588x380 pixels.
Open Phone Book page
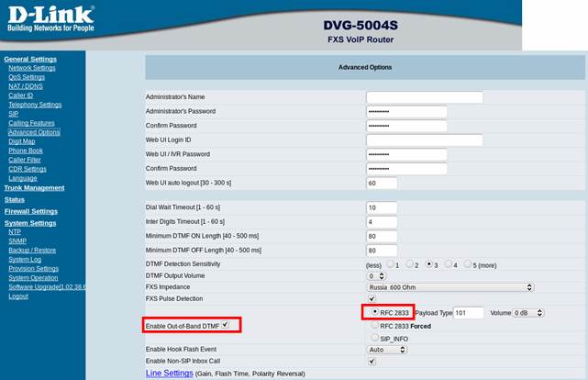pos(26,151)
